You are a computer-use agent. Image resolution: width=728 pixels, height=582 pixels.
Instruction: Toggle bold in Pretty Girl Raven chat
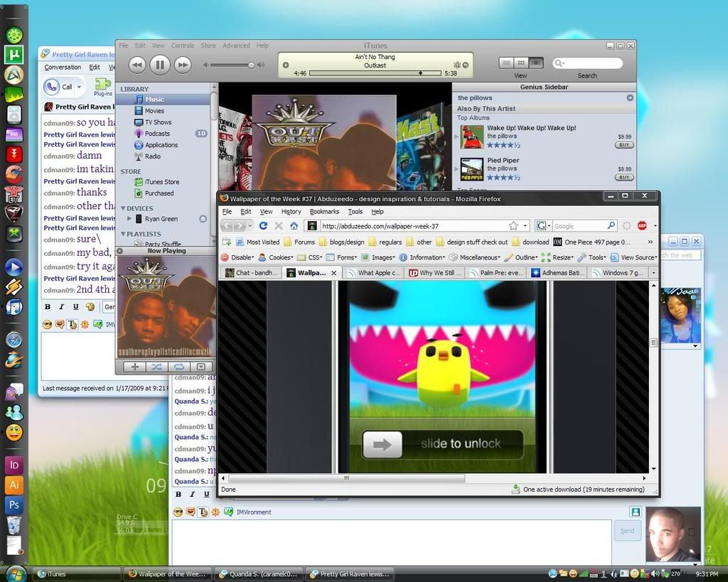(48, 307)
